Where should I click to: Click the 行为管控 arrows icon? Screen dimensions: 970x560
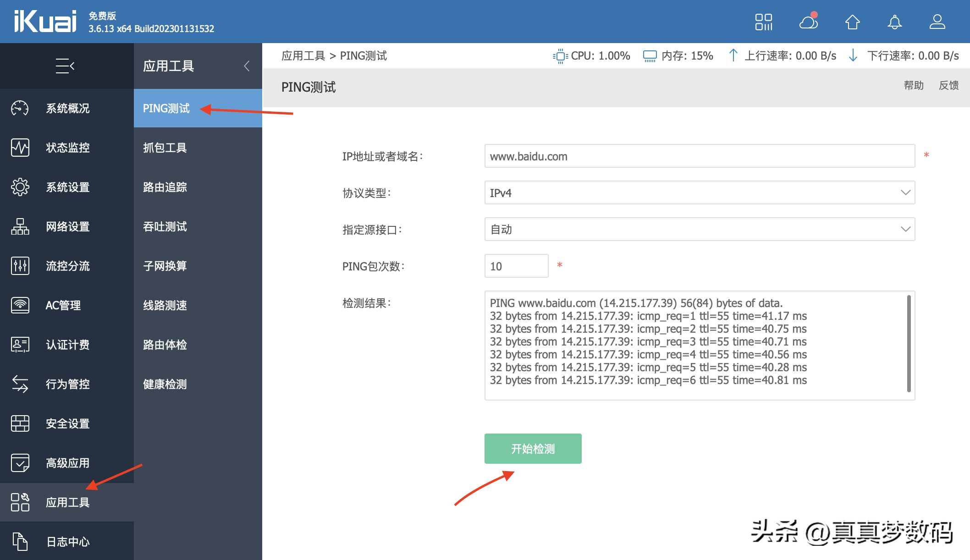(x=20, y=384)
